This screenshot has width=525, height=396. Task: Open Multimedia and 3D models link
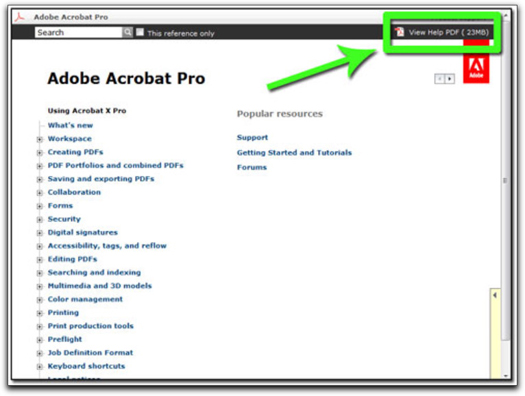coord(99,286)
